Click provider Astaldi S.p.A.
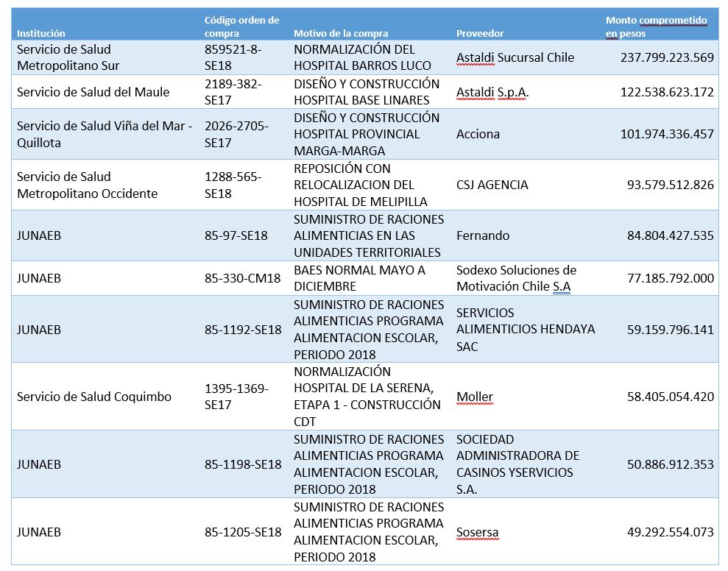This screenshot has width=728, height=571. pyautogui.click(x=492, y=92)
